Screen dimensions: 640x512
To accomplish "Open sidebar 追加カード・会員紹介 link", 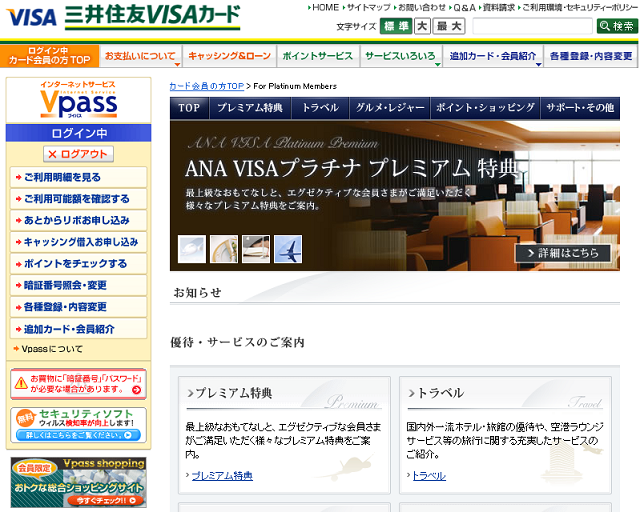I will [x=78, y=329].
